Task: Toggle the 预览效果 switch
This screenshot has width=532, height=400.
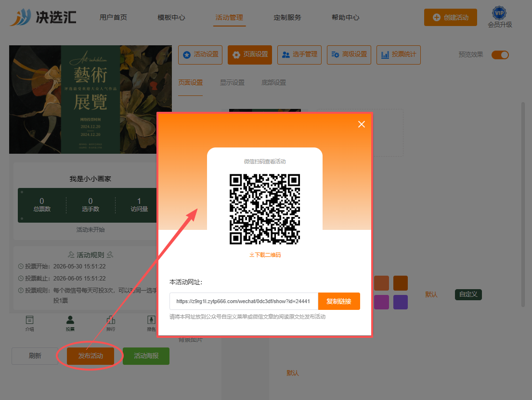Action: click(500, 54)
